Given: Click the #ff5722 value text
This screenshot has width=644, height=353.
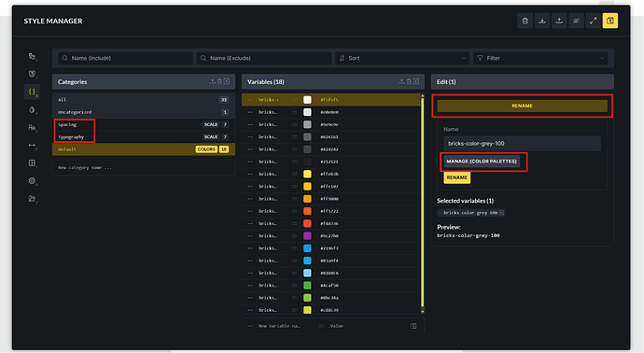Looking at the screenshot, I should 329,211.
